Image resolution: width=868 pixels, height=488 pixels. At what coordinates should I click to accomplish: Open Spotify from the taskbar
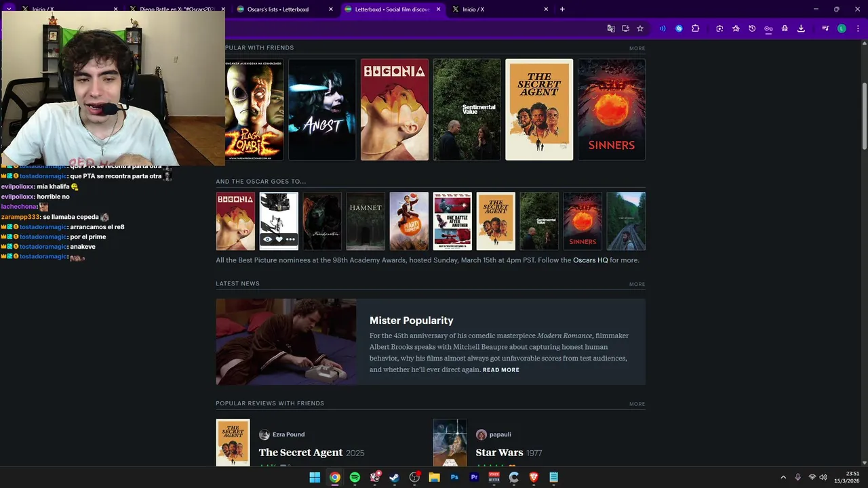(x=355, y=477)
